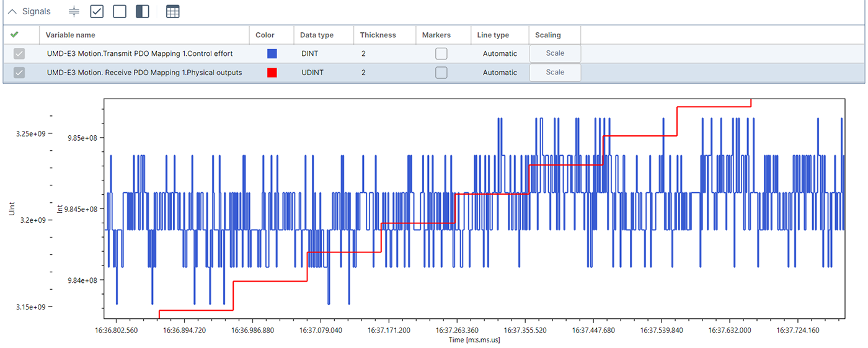
Task: Collapse the Signals panel
Action: tap(12, 12)
